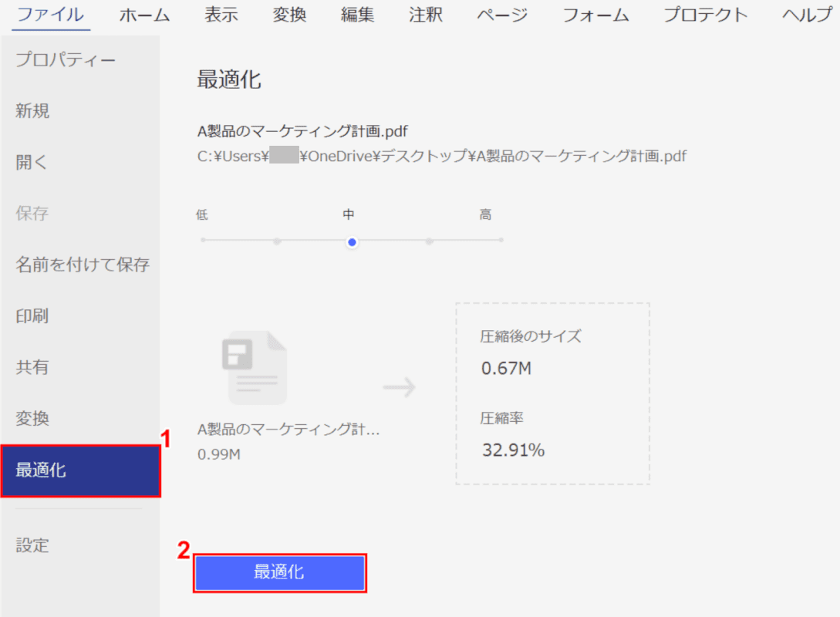Select the 変換 tab in top menu bar
Screen dimensions: 840x617
289,15
